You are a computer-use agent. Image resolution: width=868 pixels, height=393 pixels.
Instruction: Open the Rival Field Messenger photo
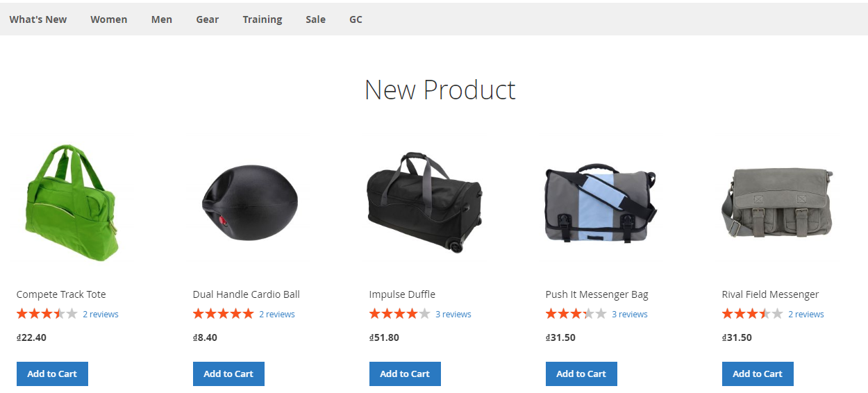tap(778, 202)
